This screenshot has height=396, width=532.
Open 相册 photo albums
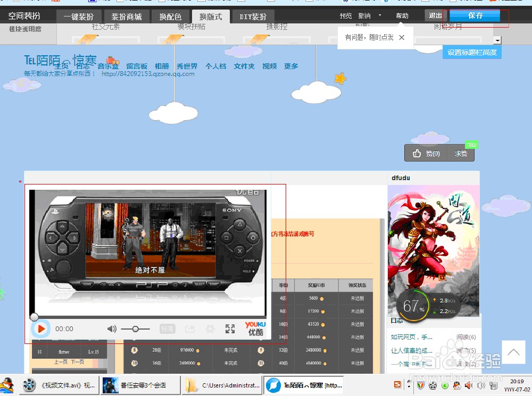[x=162, y=66]
